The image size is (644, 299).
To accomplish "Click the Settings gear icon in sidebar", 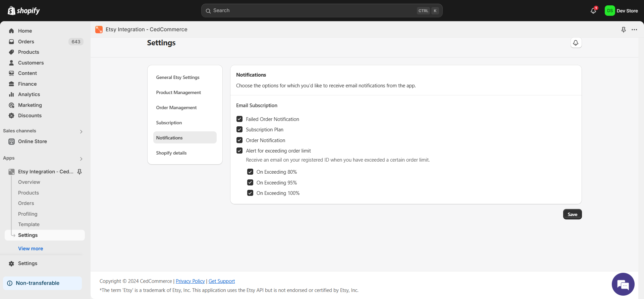I will pyautogui.click(x=11, y=264).
